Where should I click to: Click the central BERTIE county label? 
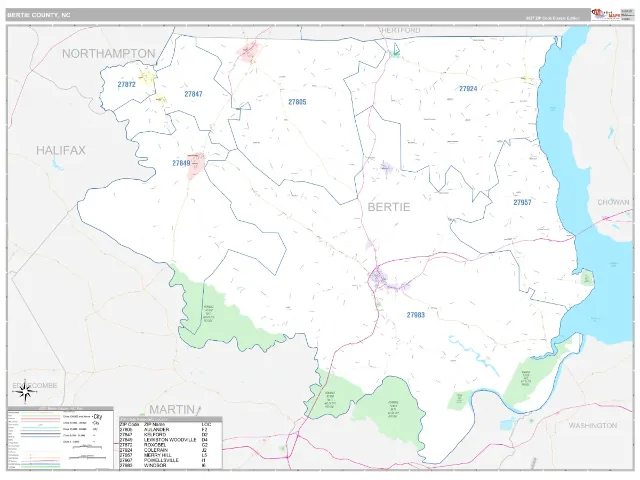point(389,207)
